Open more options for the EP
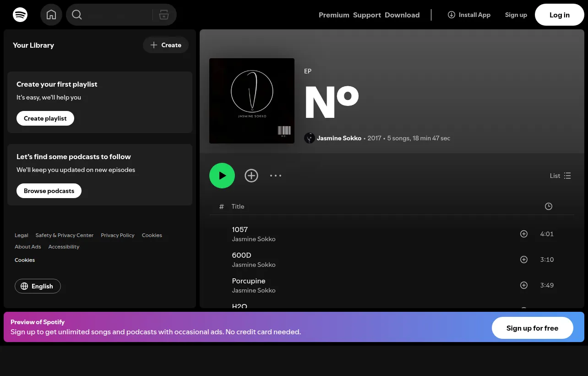The width and height of the screenshot is (588, 376). 276,176
